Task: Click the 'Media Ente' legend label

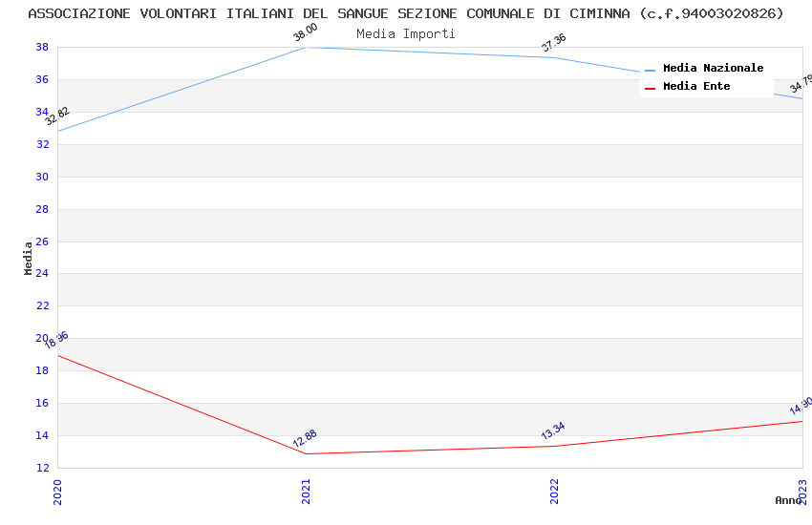Action: pos(696,86)
